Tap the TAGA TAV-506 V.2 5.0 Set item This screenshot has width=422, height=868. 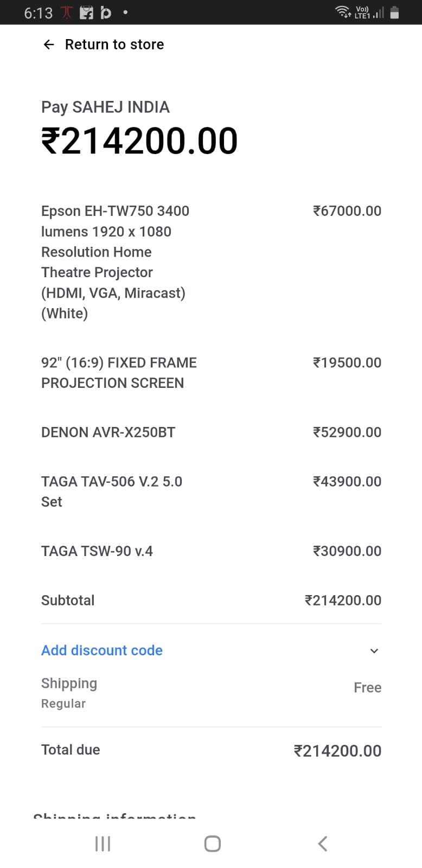112,492
